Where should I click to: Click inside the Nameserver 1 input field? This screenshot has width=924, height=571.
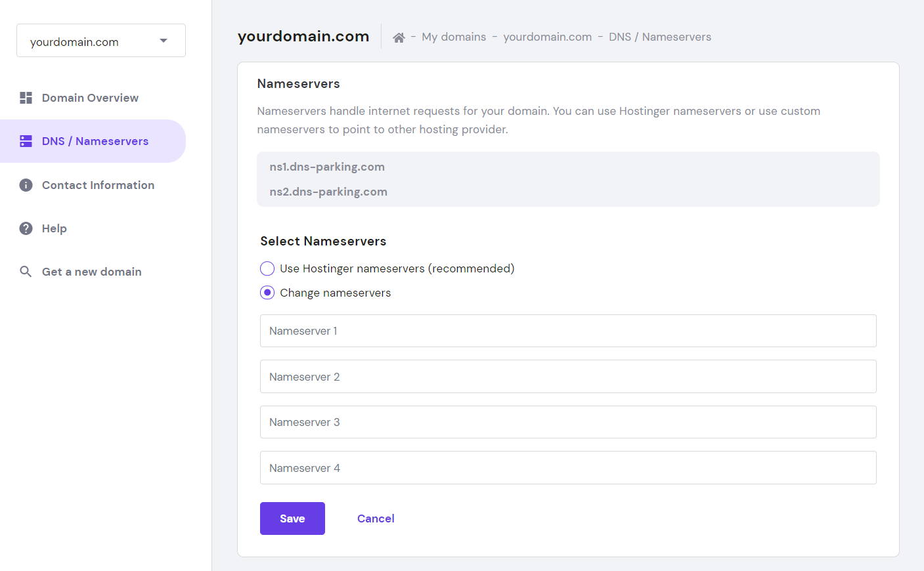568,331
